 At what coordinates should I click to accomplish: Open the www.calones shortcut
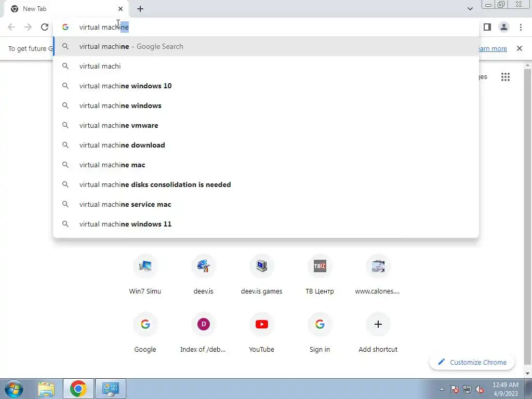pyautogui.click(x=378, y=275)
